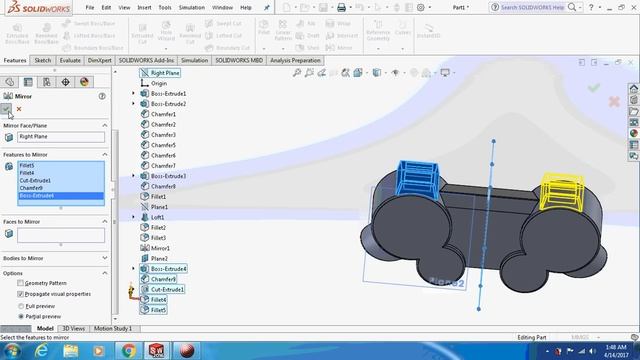Click the empty Faces to Mirror box
Image resolution: width=640 pixels, height=360 pixels.
tap(61, 235)
